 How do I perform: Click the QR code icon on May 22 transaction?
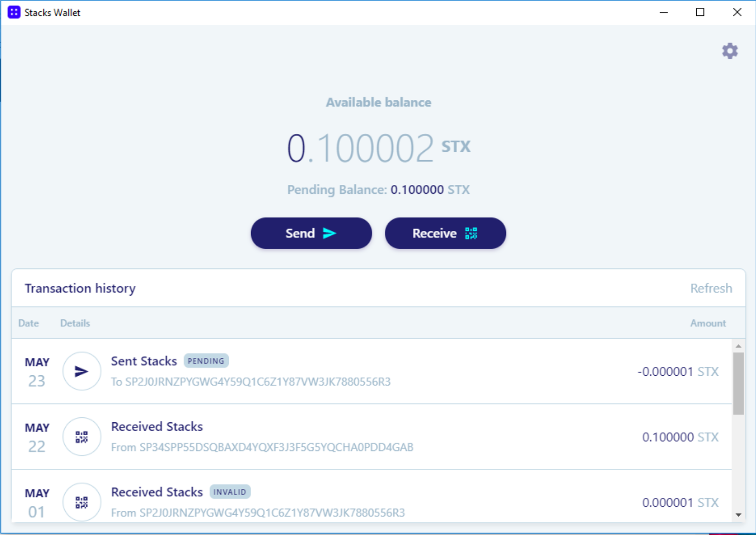pyautogui.click(x=82, y=437)
